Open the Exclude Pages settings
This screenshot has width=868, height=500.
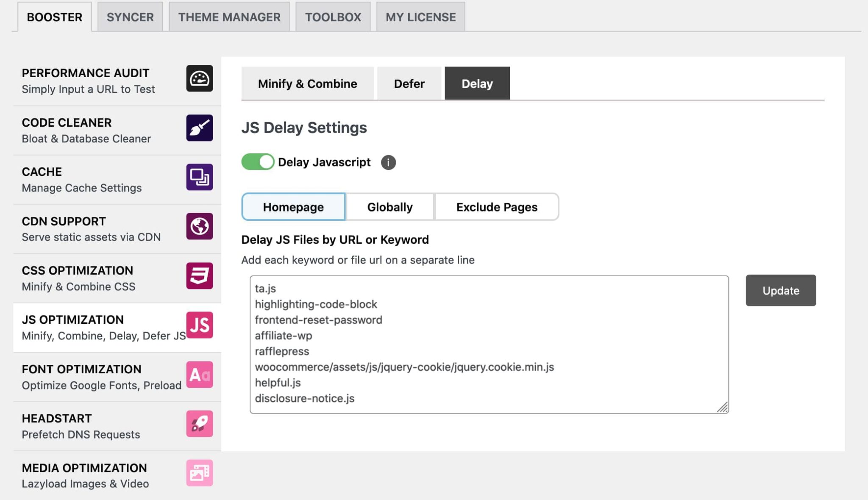click(496, 207)
